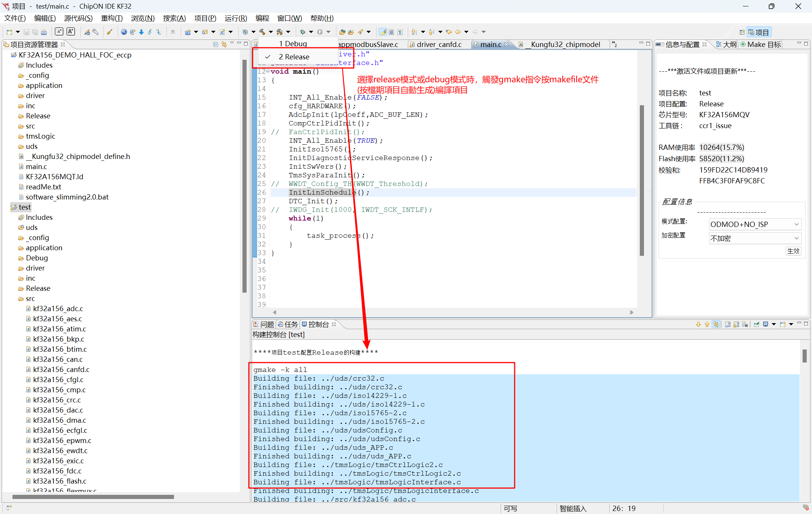Click the broom clean toolbar icon

click(109, 32)
